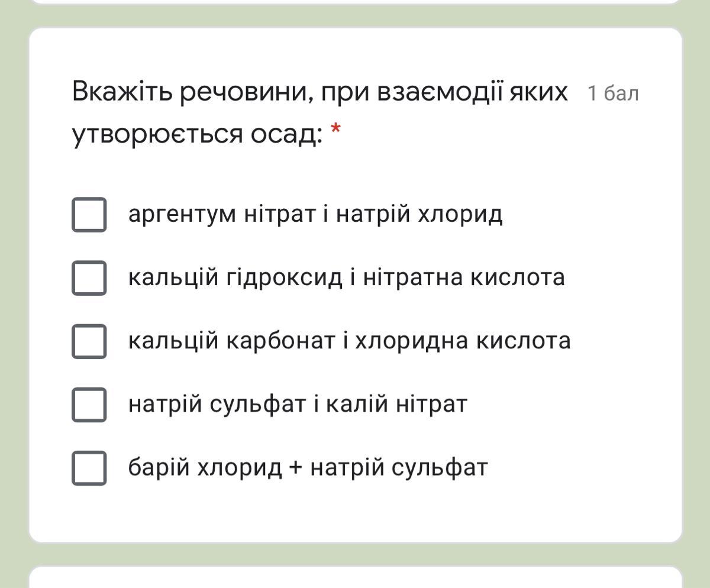
Task: Click the word 'Вкажіть' in the question
Action: tap(122, 92)
